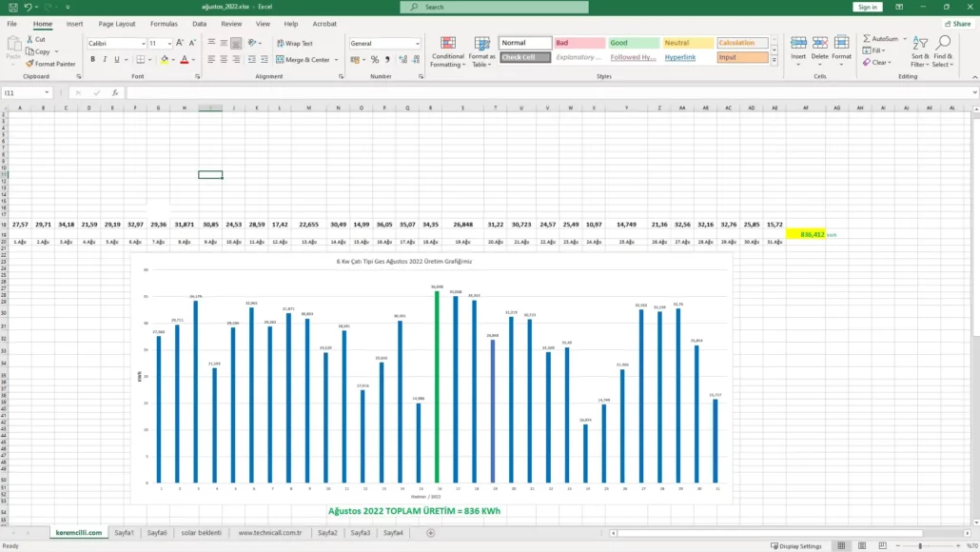Click Delete cells icon

pos(819,43)
